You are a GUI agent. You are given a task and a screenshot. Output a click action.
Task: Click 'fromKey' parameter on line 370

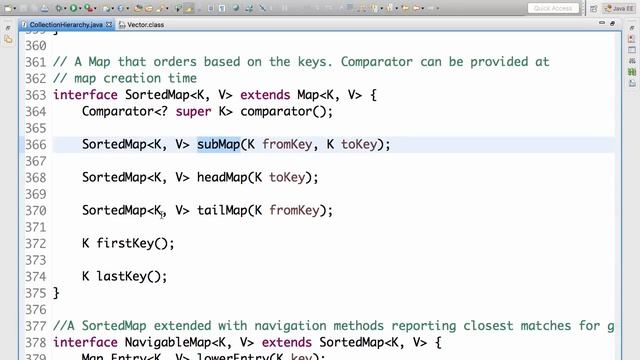pos(294,211)
